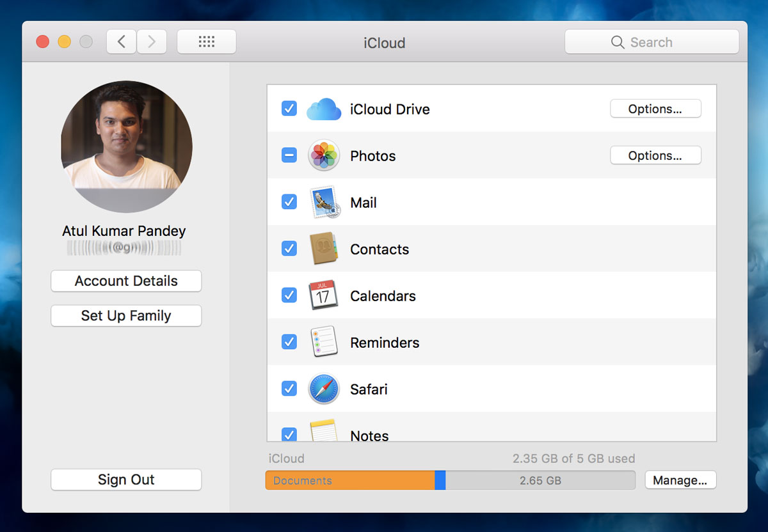
Task: Open Account Details
Action: click(x=126, y=281)
